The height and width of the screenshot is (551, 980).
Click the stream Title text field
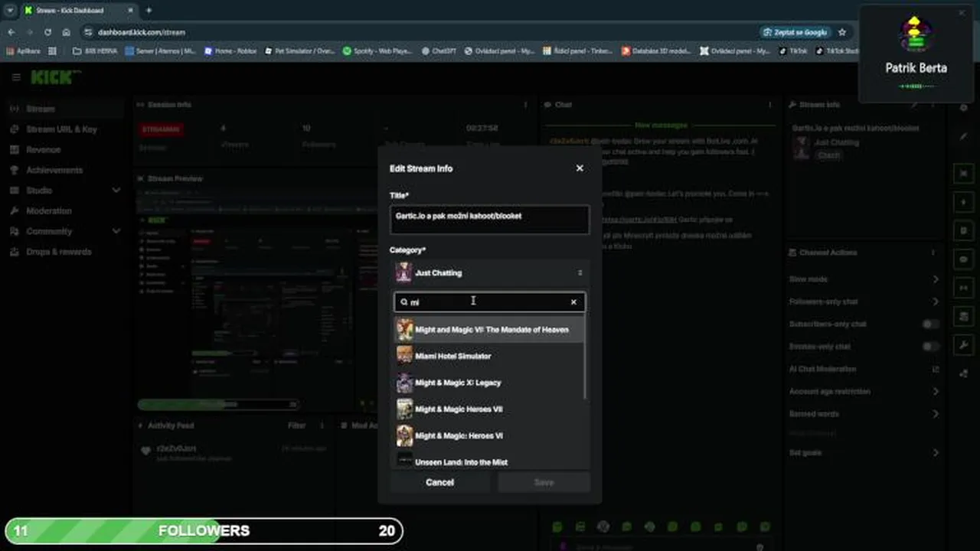pos(489,219)
